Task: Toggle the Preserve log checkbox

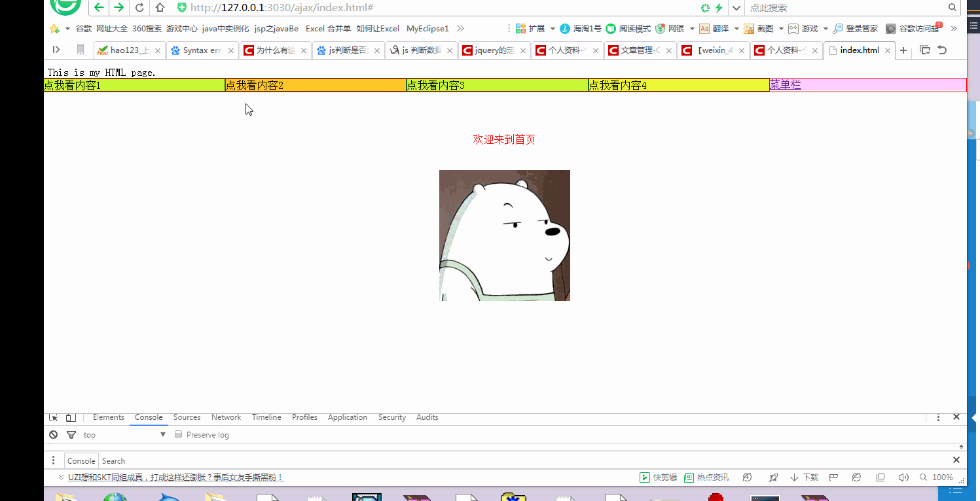Action: click(178, 434)
